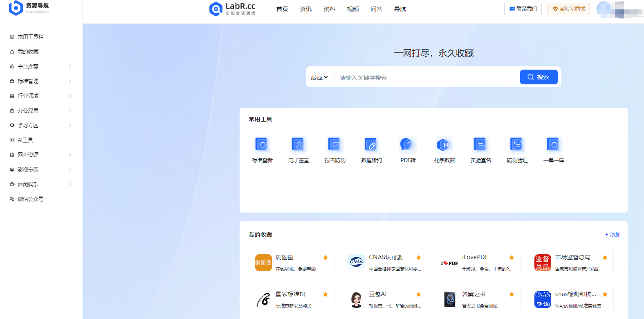Open the 化学数据 tool icon
Image resolution: width=644 pixels, height=319 pixels.
pyautogui.click(x=444, y=145)
